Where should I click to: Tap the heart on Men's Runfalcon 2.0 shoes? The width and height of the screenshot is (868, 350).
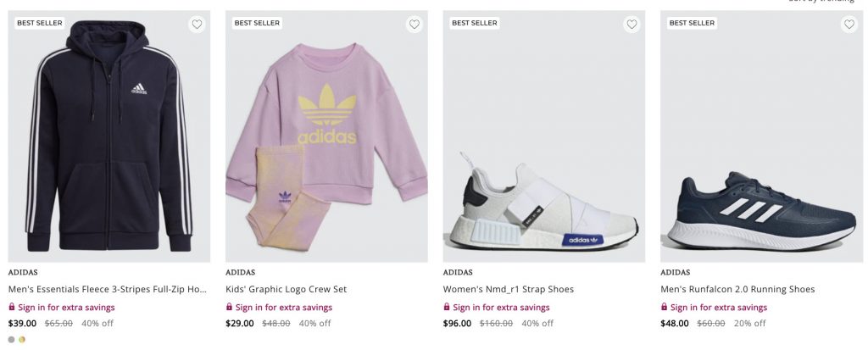(x=849, y=25)
